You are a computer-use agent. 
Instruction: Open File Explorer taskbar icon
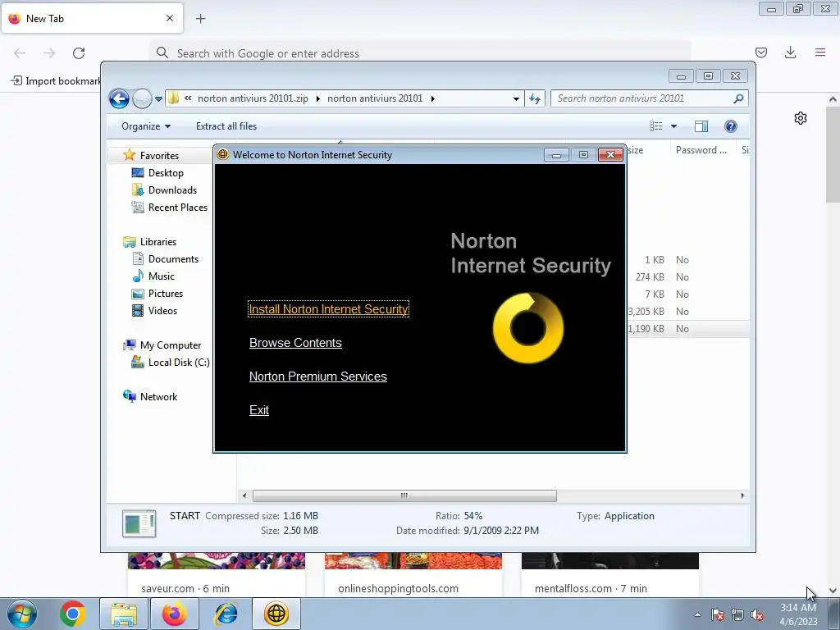(124, 614)
